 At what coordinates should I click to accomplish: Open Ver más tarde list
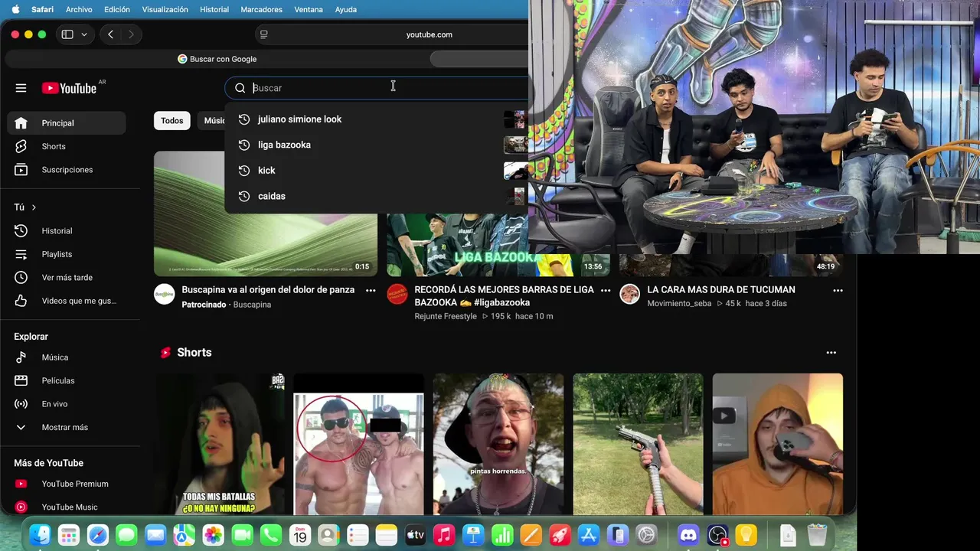click(x=66, y=278)
